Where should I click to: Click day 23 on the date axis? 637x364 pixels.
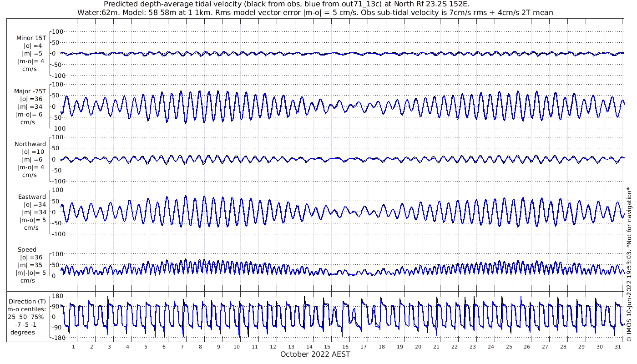473,347
